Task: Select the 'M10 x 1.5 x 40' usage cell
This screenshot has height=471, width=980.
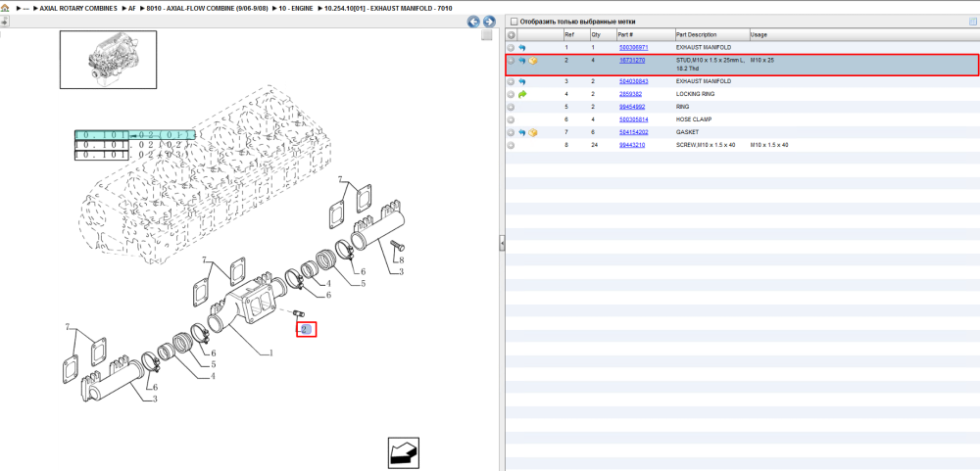Action: click(769, 145)
